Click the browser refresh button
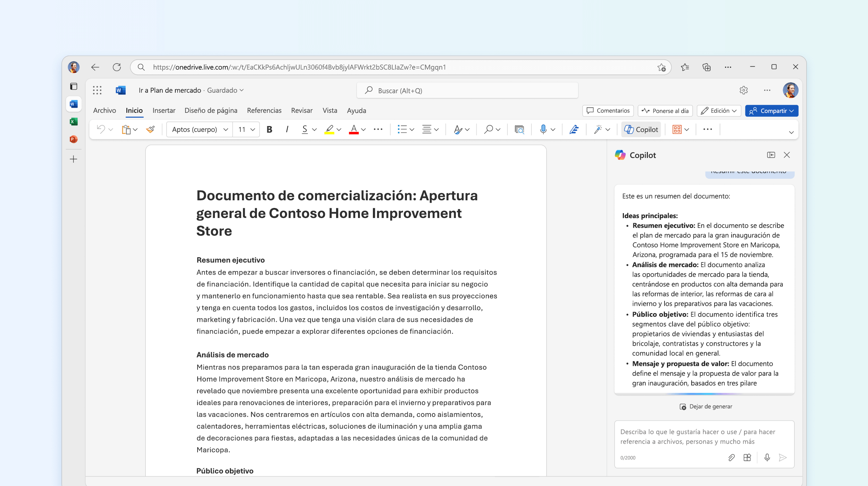The height and width of the screenshot is (486, 868). pos(117,67)
